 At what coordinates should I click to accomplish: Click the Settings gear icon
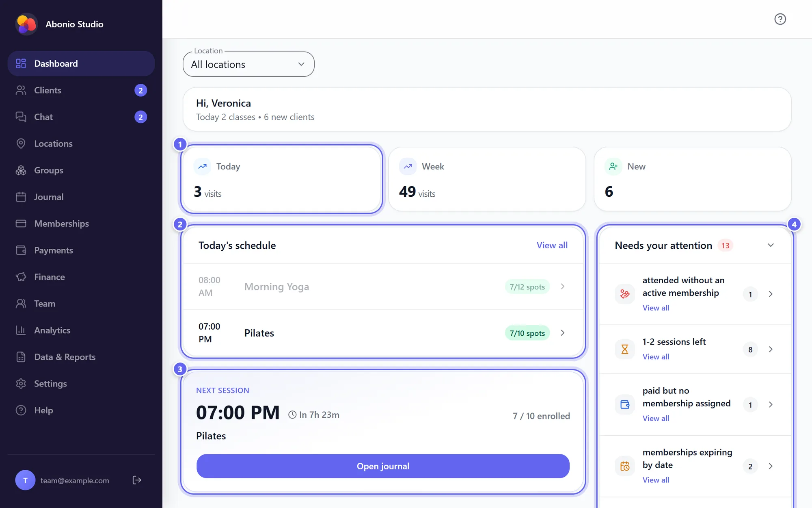click(21, 384)
